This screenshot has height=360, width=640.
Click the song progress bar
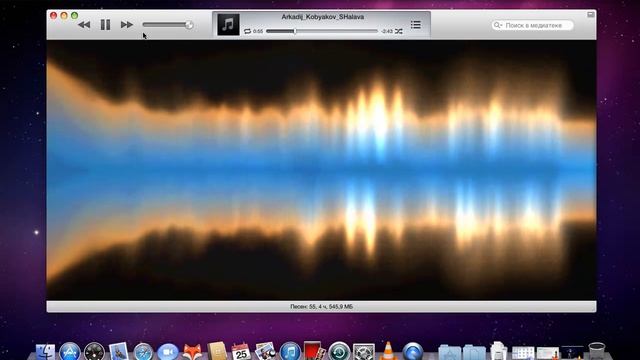[322, 31]
